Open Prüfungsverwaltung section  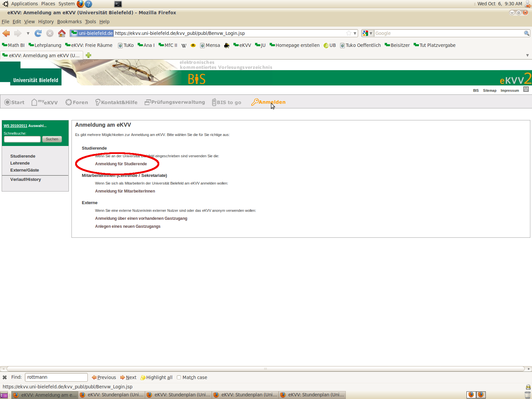point(175,102)
